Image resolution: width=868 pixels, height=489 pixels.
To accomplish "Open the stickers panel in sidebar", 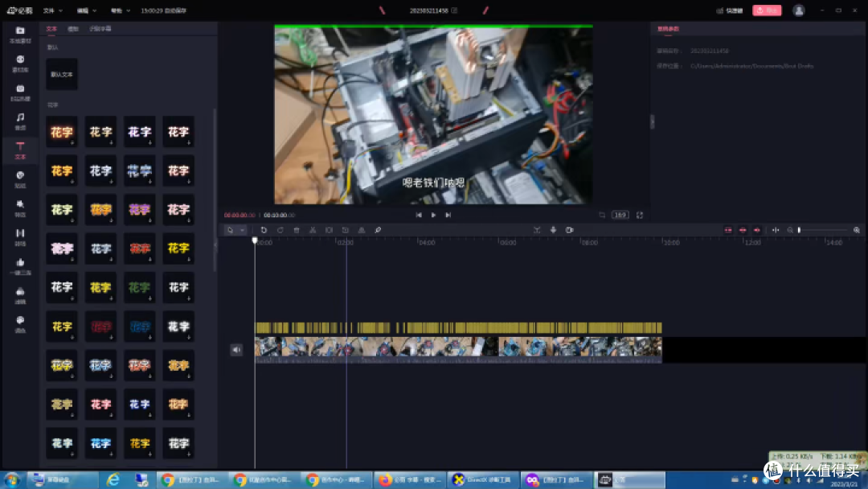I will (x=20, y=179).
